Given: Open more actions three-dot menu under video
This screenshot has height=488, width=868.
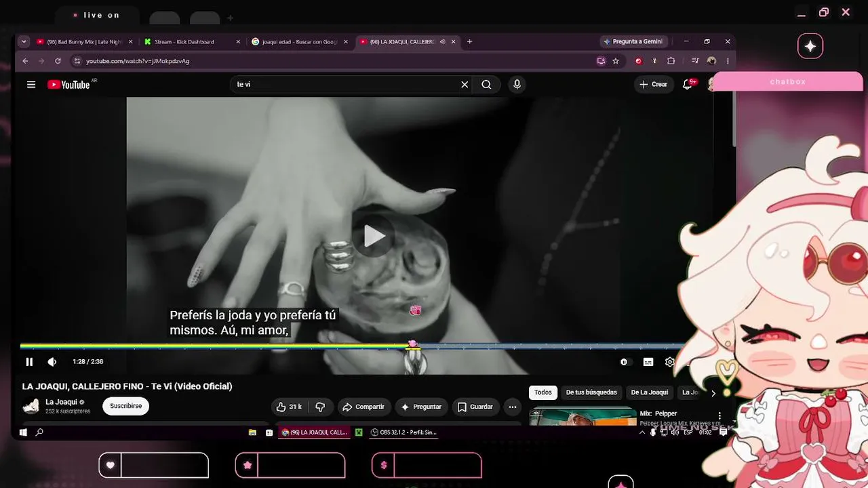Looking at the screenshot, I should pos(513,407).
